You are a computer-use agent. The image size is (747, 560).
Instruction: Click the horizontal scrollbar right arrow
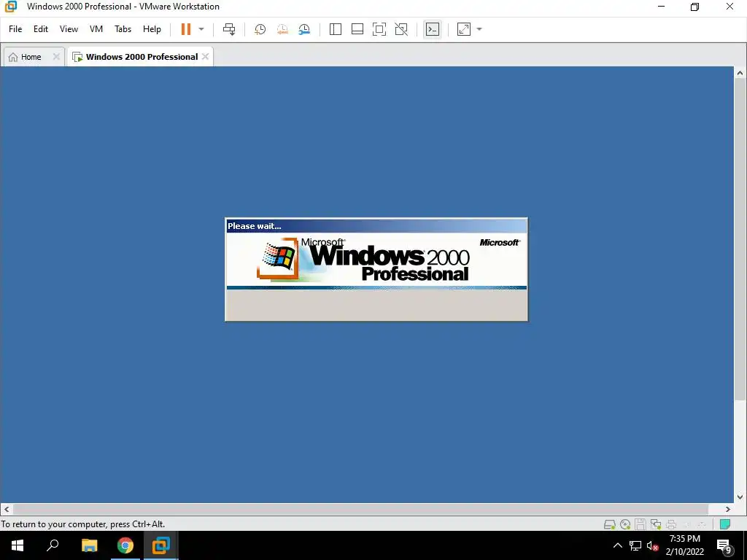728,509
